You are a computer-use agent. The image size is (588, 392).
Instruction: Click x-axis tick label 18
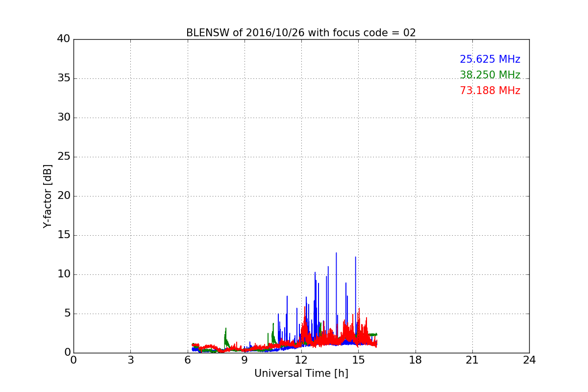416,360
